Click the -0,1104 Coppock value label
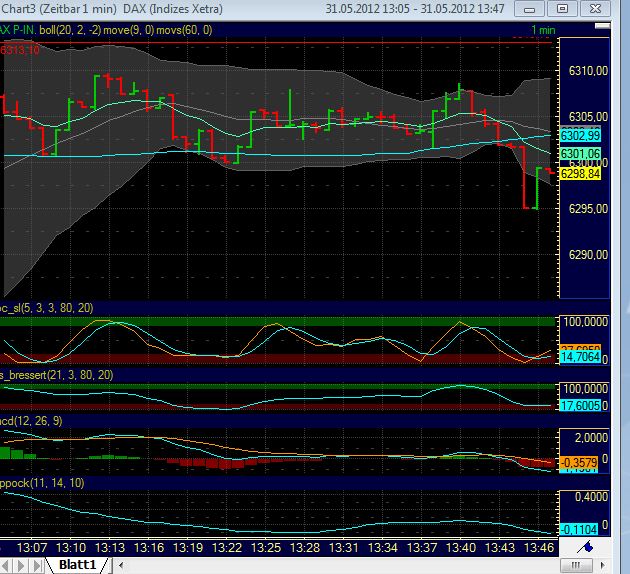Image resolution: width=630 pixels, height=574 pixels. (579, 529)
